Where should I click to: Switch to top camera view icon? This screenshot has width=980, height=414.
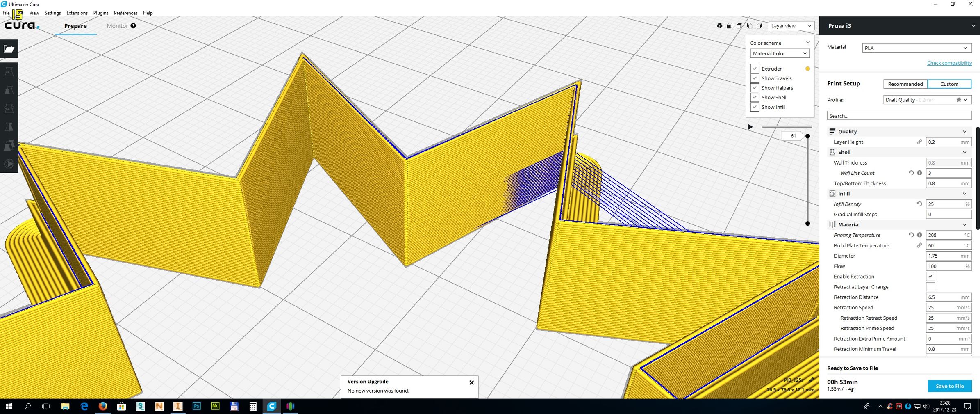pos(739,26)
